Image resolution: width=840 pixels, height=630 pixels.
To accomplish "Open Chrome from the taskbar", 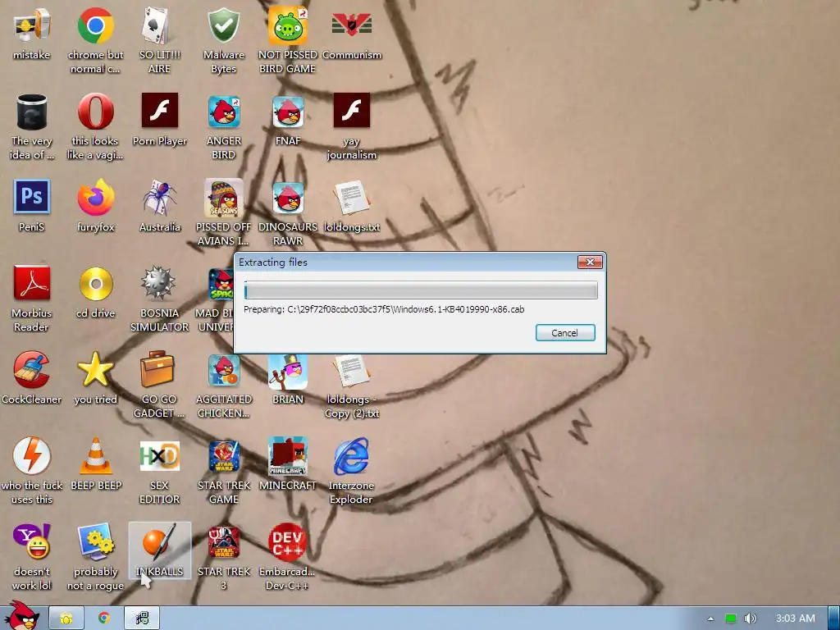I will (104, 619).
